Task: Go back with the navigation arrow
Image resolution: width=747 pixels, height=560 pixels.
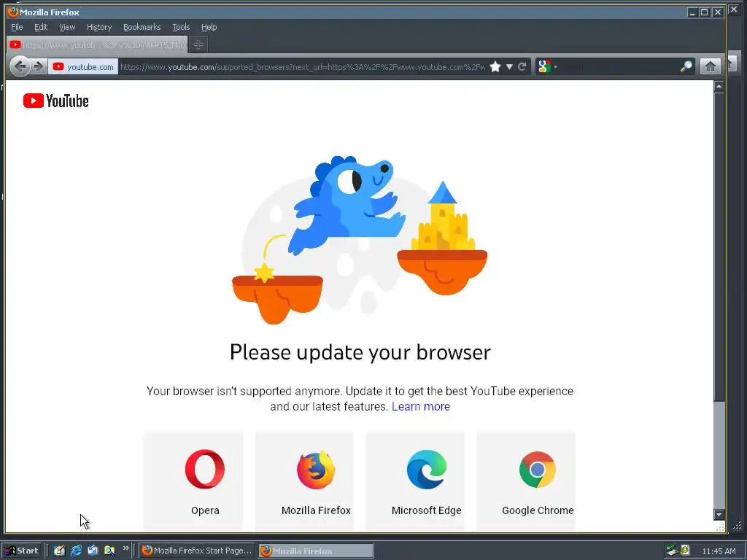Action: click(x=20, y=66)
